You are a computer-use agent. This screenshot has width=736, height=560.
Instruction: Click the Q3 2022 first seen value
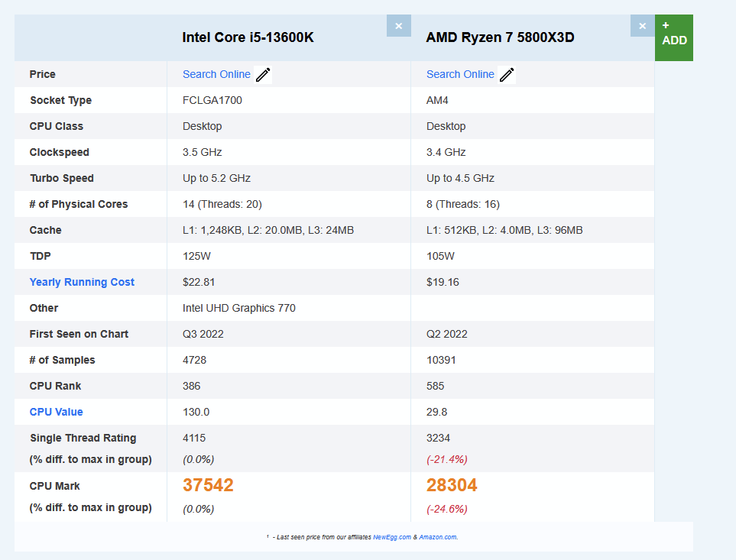[x=203, y=334]
